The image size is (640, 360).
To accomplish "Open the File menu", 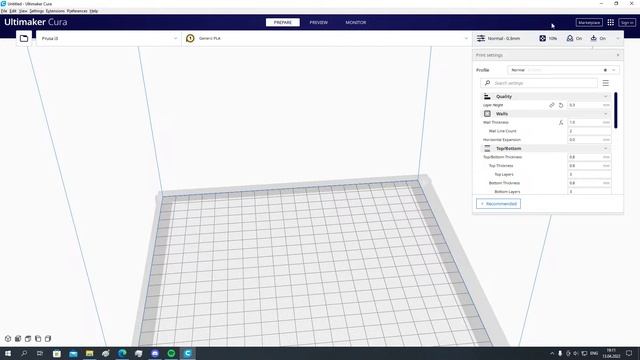I will 4,11.
